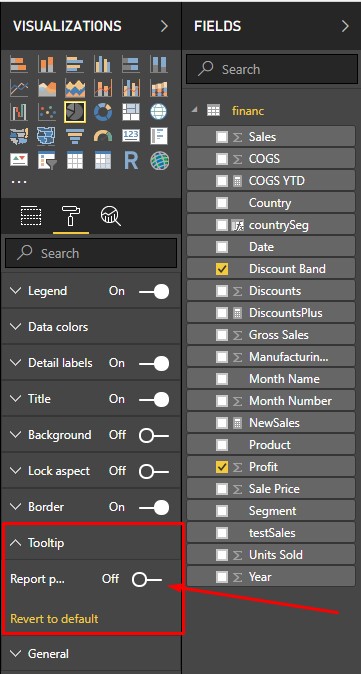Switch visual to donut chart

tap(103, 112)
